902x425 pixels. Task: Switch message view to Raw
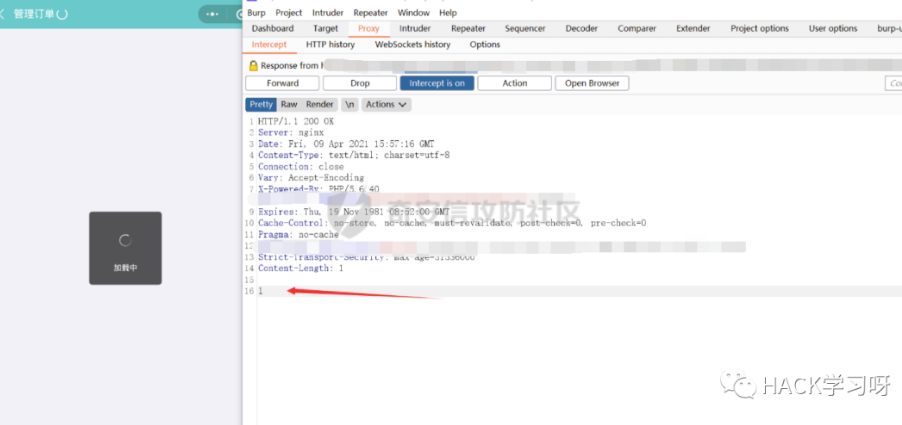[x=289, y=104]
